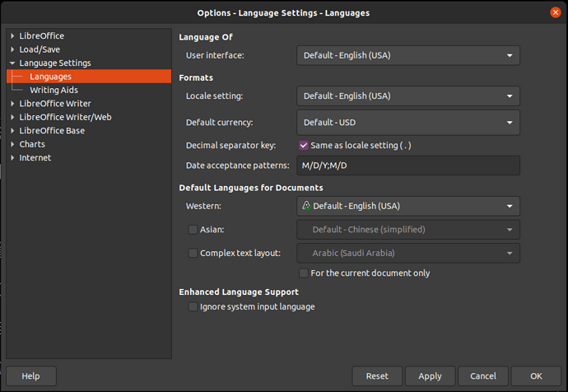
Task: Expand the Internet tree node arrow
Action: [12, 157]
